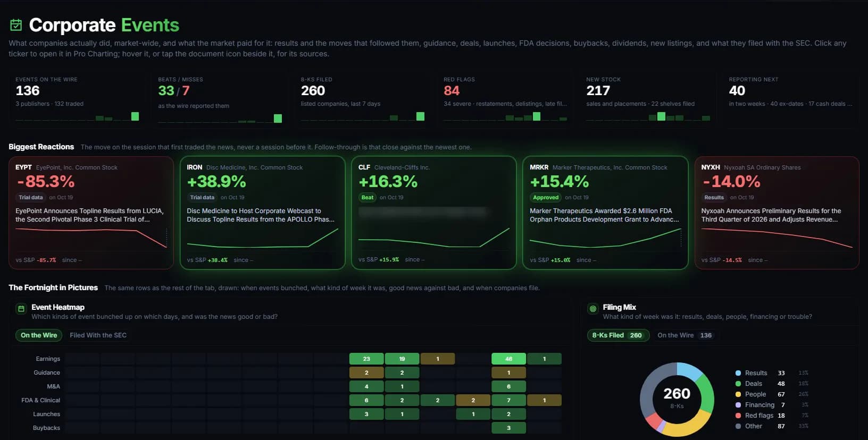Select the heatmap's On the Wire tab

[x=39, y=335]
